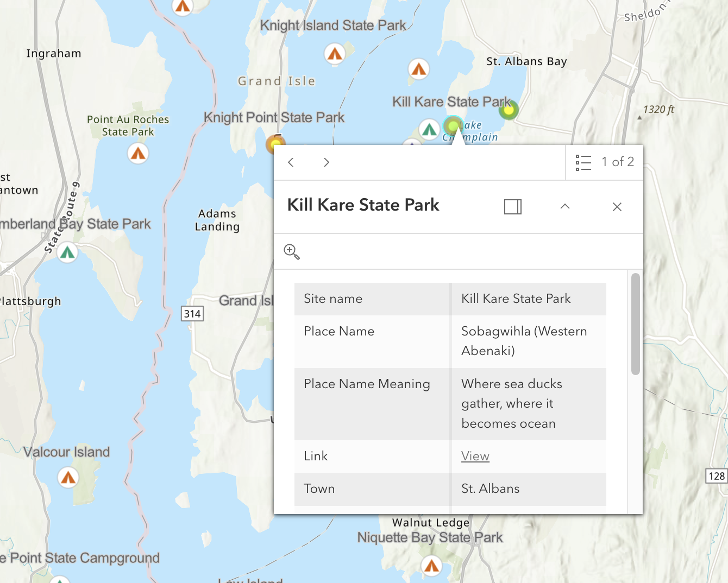
Task: Click the Cumberland Bay State Park green marker
Action: [x=67, y=252]
